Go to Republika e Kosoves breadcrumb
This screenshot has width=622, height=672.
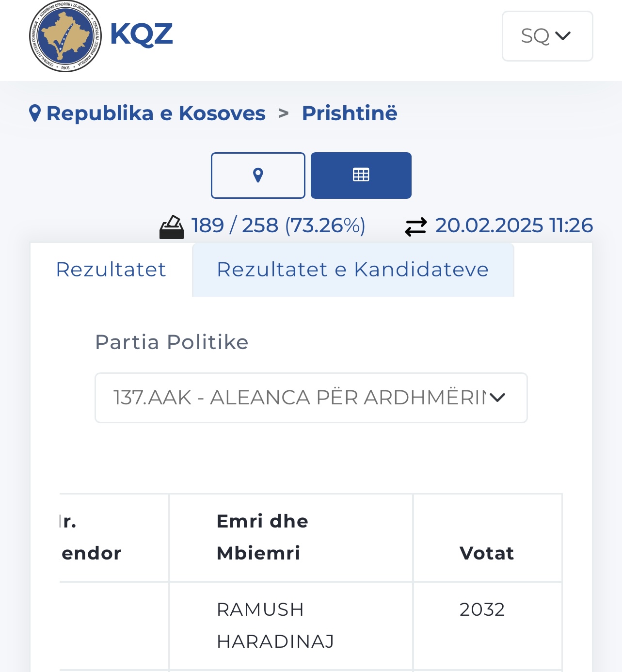tap(156, 113)
